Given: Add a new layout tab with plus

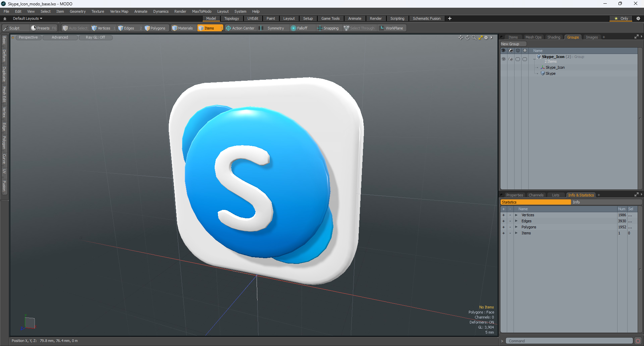Looking at the screenshot, I should (x=450, y=18).
